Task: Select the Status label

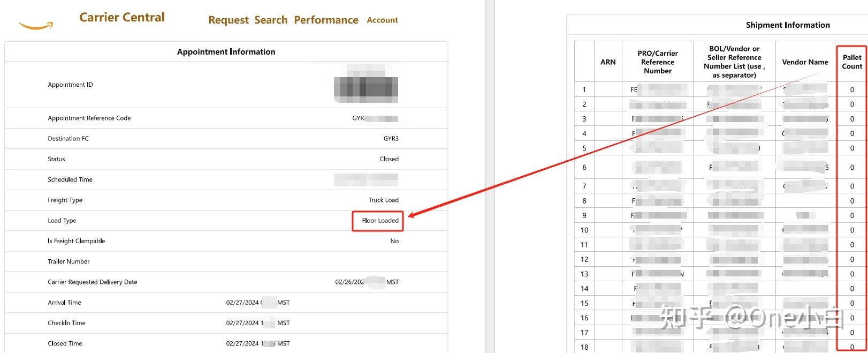Action: (x=56, y=159)
